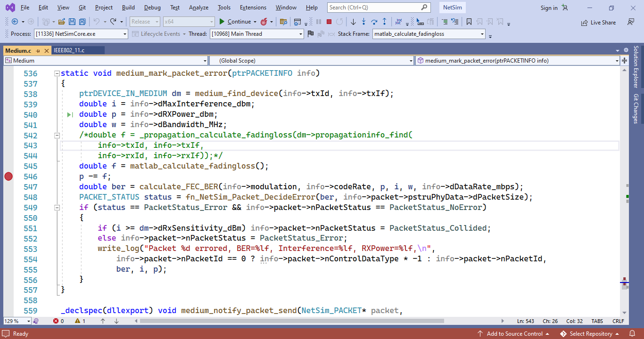Click the Step Into icon
This screenshot has width=644, height=339.
[x=363, y=22]
